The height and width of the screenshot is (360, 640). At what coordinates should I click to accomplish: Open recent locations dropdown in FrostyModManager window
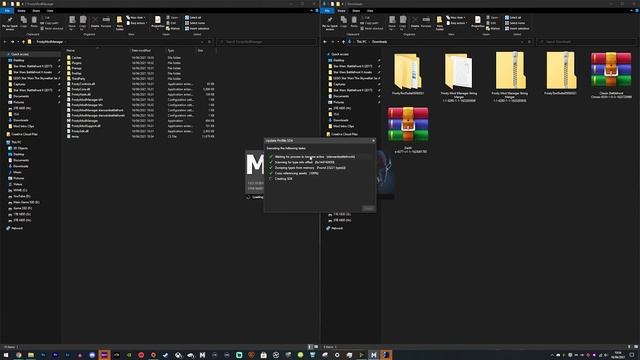click(18, 42)
